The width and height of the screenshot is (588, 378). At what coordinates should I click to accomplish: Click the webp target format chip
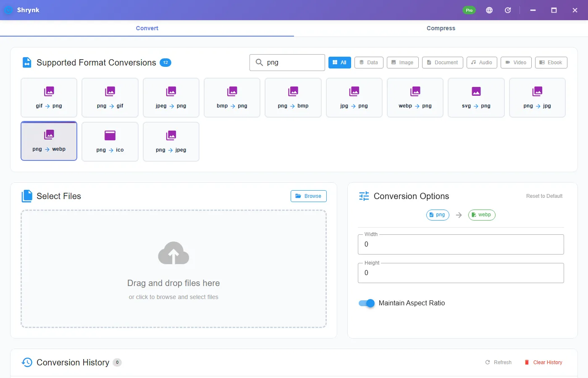(x=482, y=215)
